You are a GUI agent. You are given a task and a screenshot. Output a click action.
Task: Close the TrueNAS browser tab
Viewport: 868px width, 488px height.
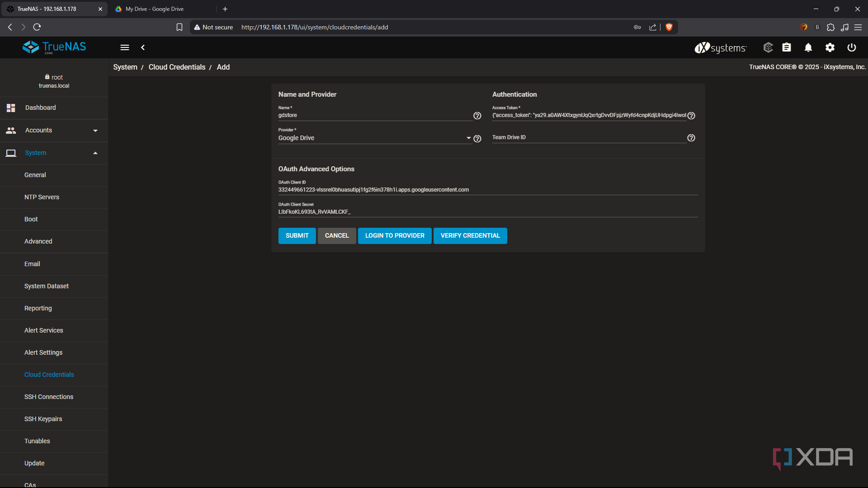coord(100,9)
